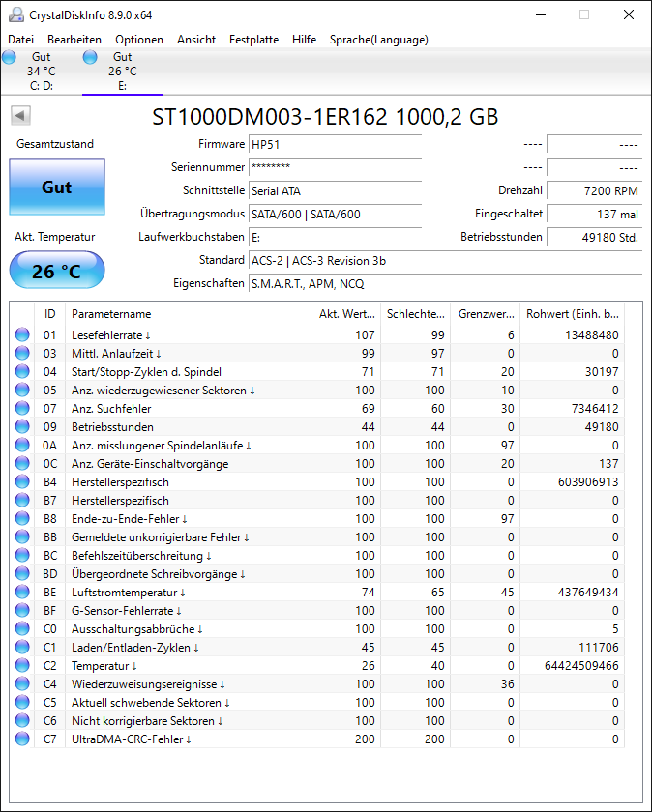
Task: Click the 26 °C temperature badge
Action: (x=56, y=270)
